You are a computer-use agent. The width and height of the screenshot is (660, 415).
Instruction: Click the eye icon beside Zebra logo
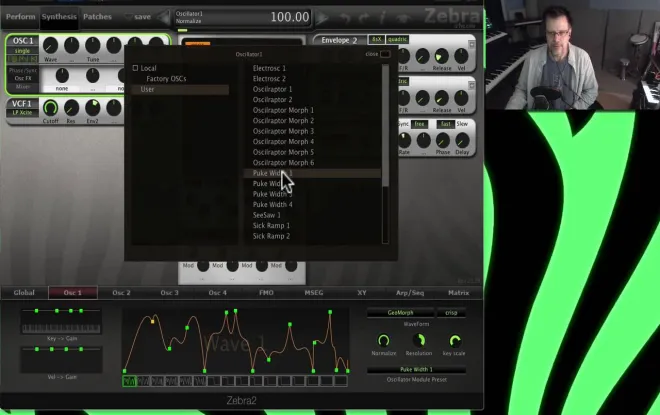[x=403, y=18]
